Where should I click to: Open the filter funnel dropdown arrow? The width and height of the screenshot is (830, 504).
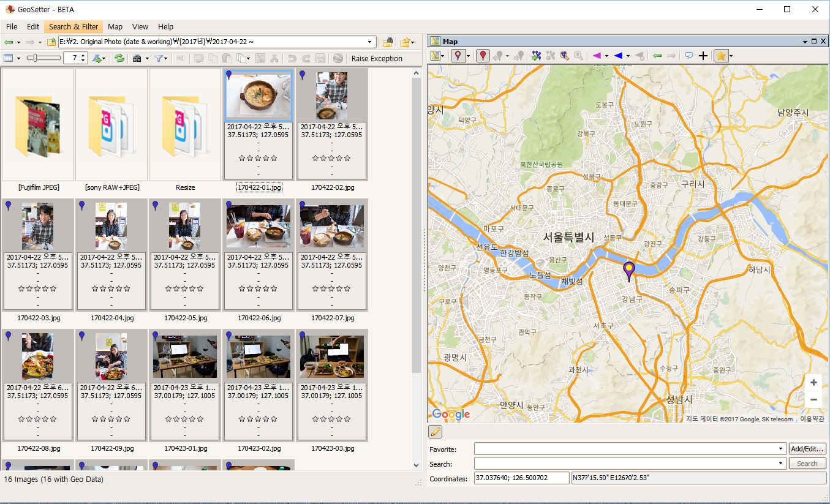(x=167, y=59)
